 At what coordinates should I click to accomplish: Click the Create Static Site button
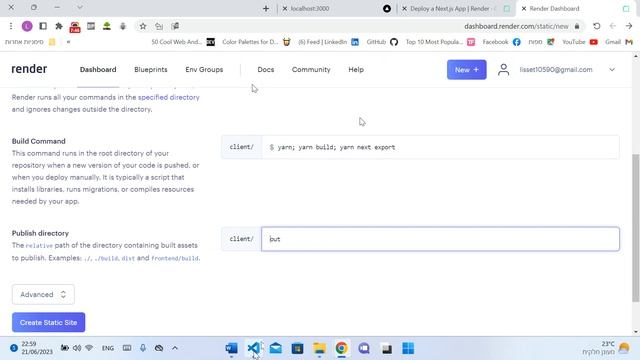pos(49,322)
